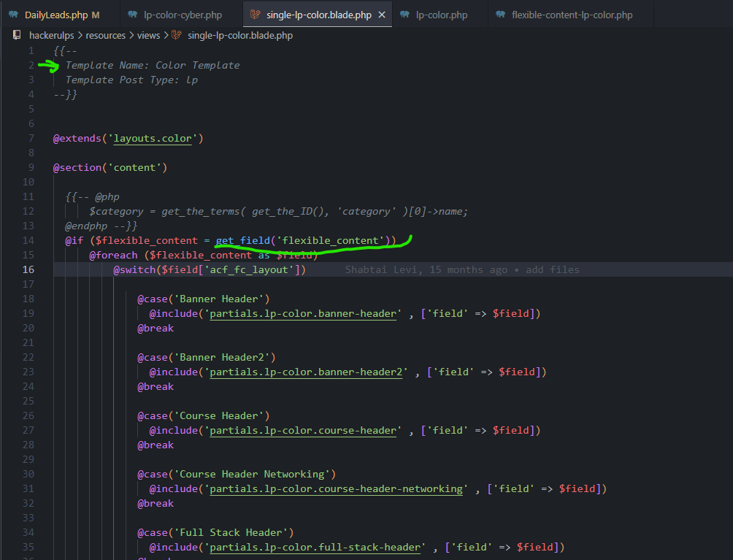The height and width of the screenshot is (560, 733).
Task: Switch to the lp-color-cyber.php tab
Action: click(x=183, y=15)
